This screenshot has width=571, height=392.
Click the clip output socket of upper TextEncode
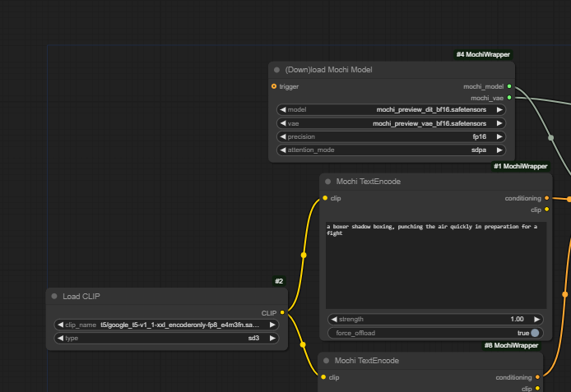point(546,210)
